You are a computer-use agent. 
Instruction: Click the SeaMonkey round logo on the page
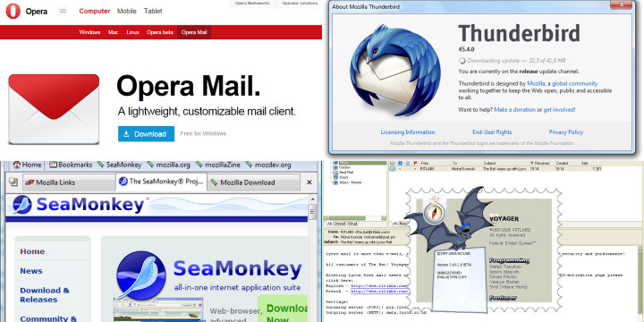[141, 275]
